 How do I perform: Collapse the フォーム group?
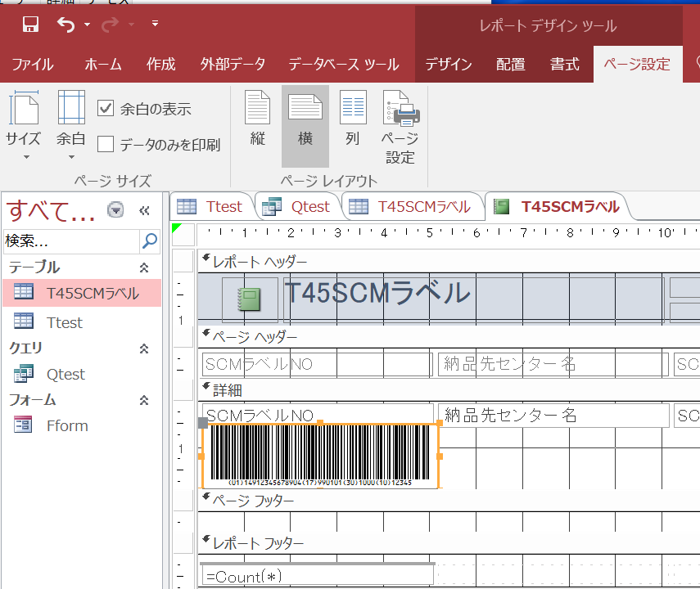coord(144,400)
